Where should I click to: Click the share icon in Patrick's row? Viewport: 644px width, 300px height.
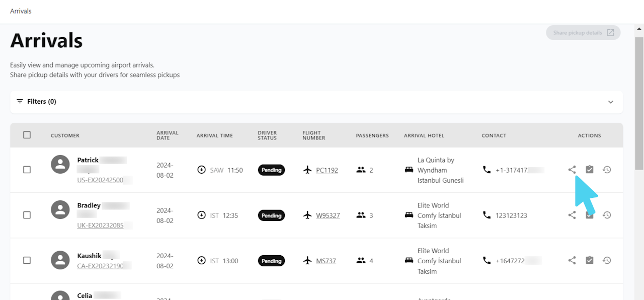(x=572, y=170)
